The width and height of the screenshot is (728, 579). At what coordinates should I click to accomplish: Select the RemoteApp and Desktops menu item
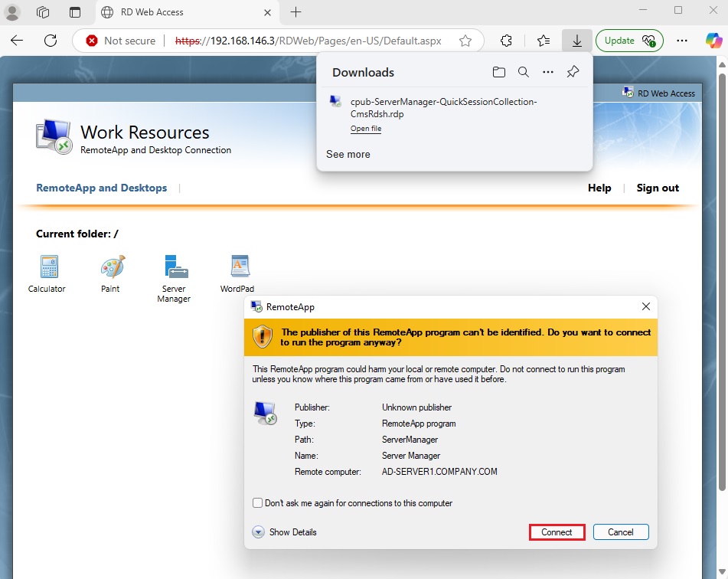pyautogui.click(x=102, y=188)
